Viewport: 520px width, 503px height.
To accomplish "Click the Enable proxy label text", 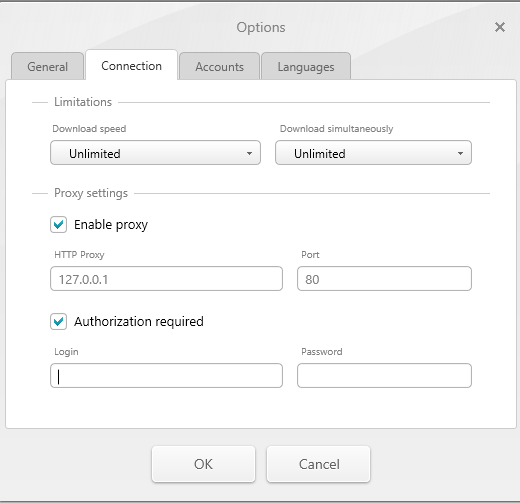I will click(111, 225).
